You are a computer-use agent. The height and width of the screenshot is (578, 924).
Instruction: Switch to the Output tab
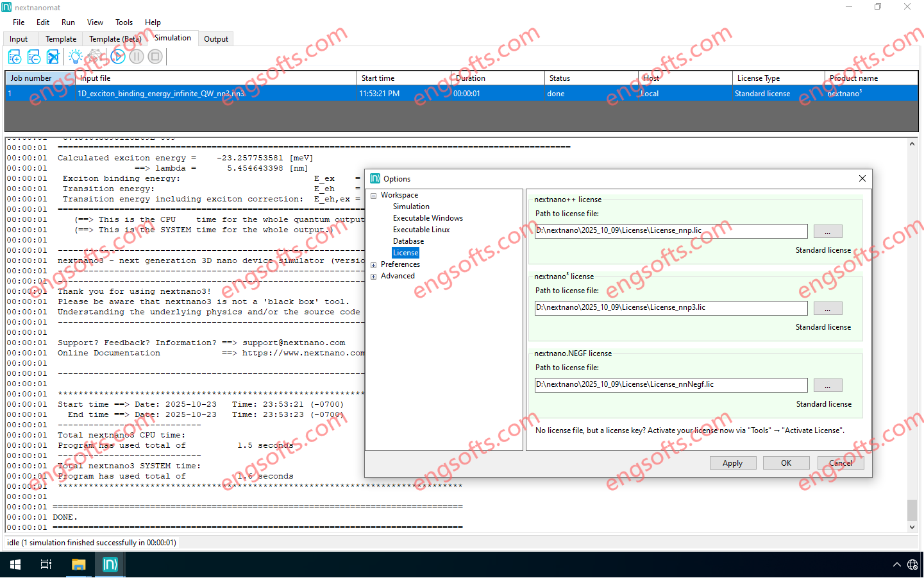(216, 39)
